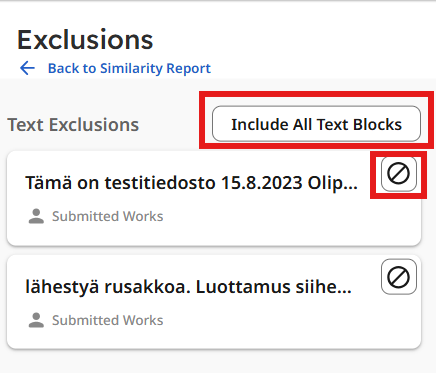Restore all excluded text blocks
This screenshot has width=436, height=373.
[x=316, y=124]
